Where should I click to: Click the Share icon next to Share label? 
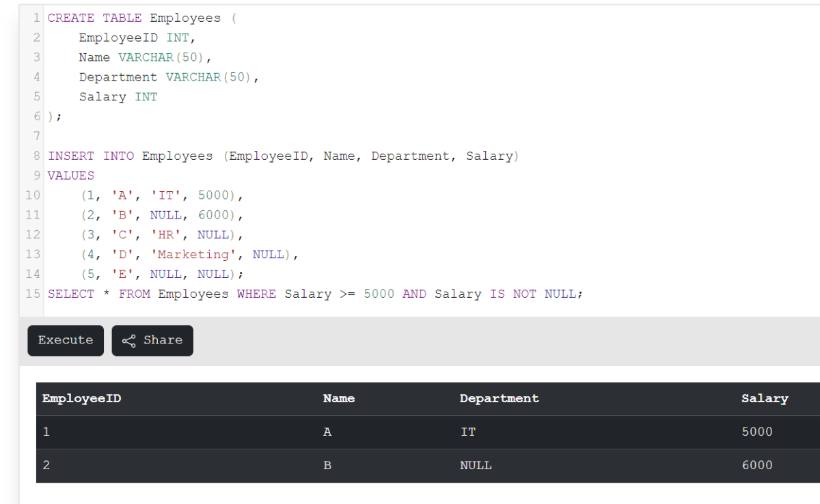[x=129, y=340]
